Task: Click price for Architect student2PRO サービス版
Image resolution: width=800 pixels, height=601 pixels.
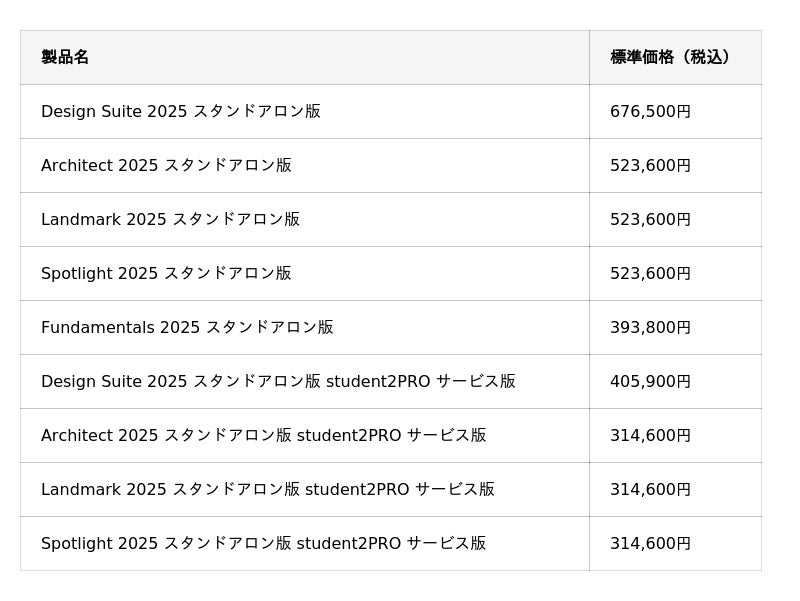Action: tap(650, 436)
